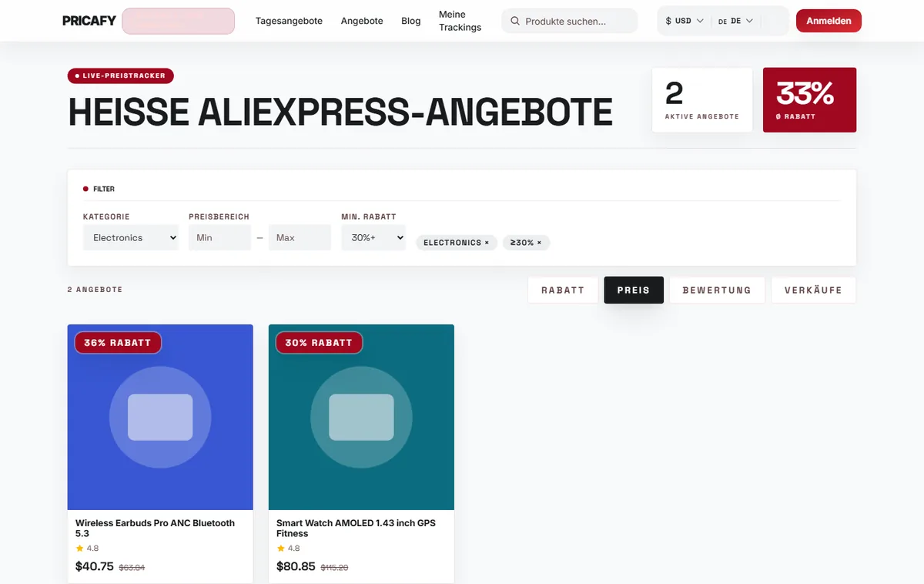Click the $80.85 price
Screen dimensions: 924x584
(296, 566)
